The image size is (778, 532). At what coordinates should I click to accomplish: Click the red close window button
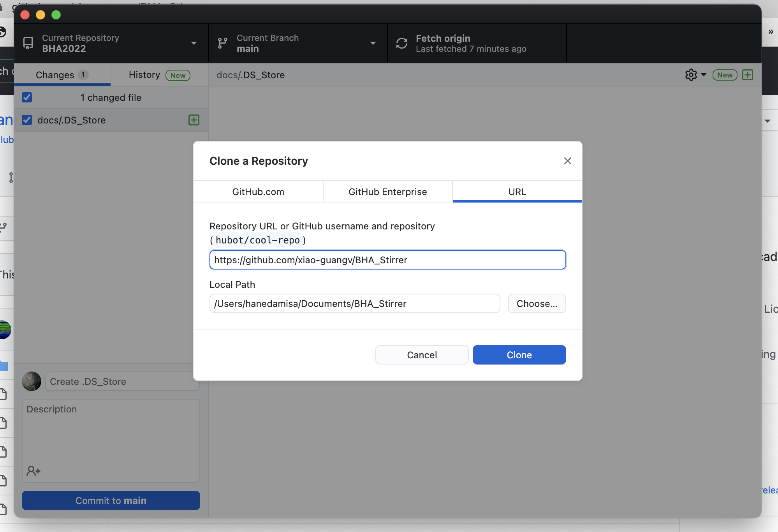25,15
